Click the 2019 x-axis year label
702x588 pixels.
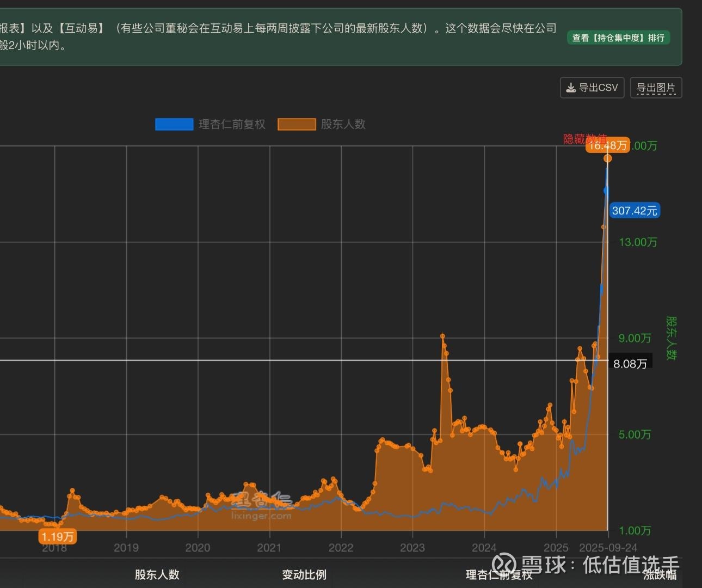126,548
